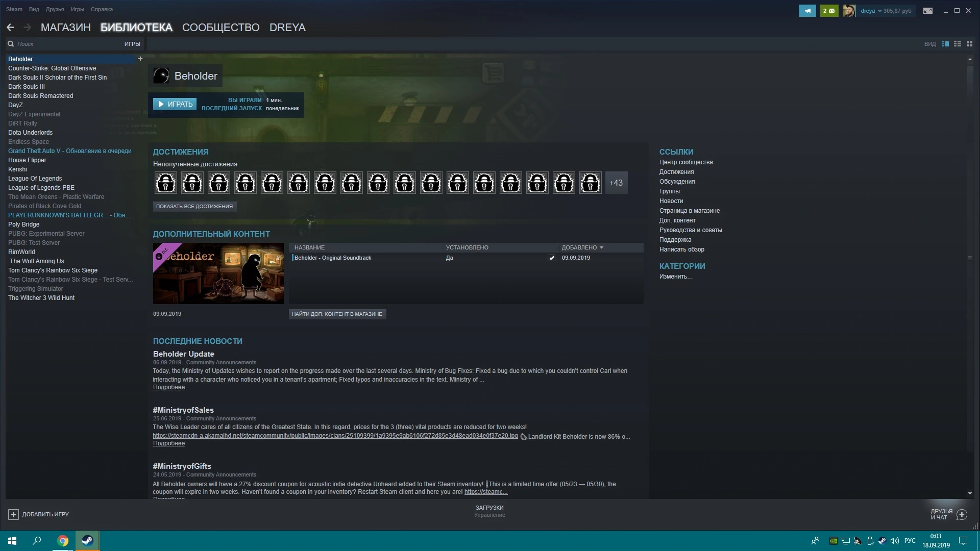The width and height of the screenshot is (980, 551).
Task: Open the Вид menu
Action: 34,9
